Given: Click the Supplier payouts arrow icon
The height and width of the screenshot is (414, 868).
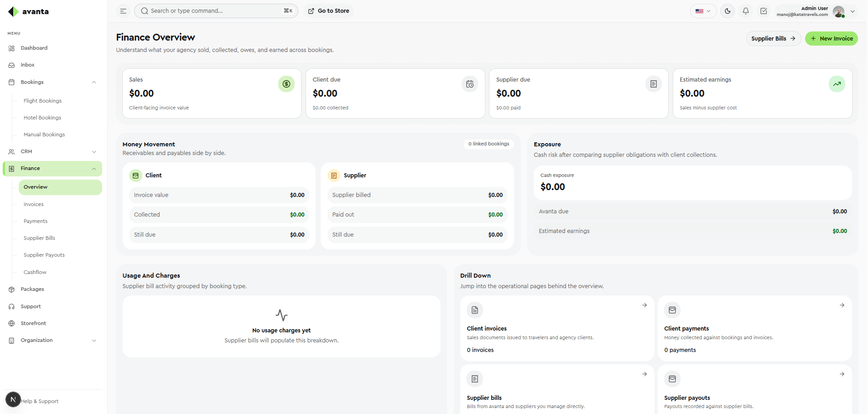Looking at the screenshot, I should click(x=842, y=374).
